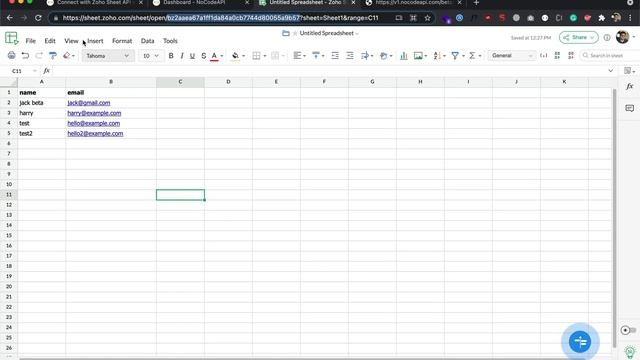Image resolution: width=640 pixels, height=360 pixels.
Task: Toggle Strikethrough formatting
Action: coord(203,56)
